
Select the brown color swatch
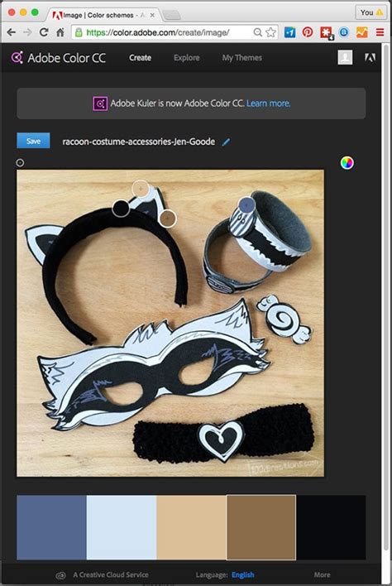click(x=261, y=527)
